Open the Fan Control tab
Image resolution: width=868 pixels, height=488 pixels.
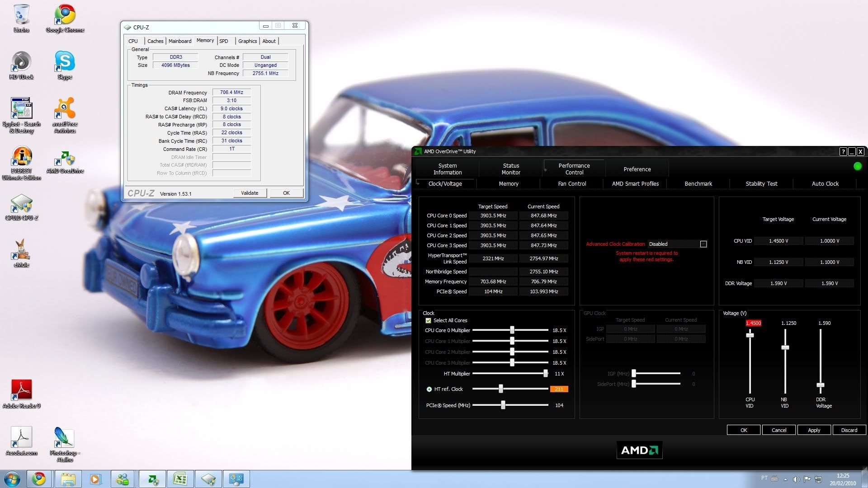click(x=572, y=184)
